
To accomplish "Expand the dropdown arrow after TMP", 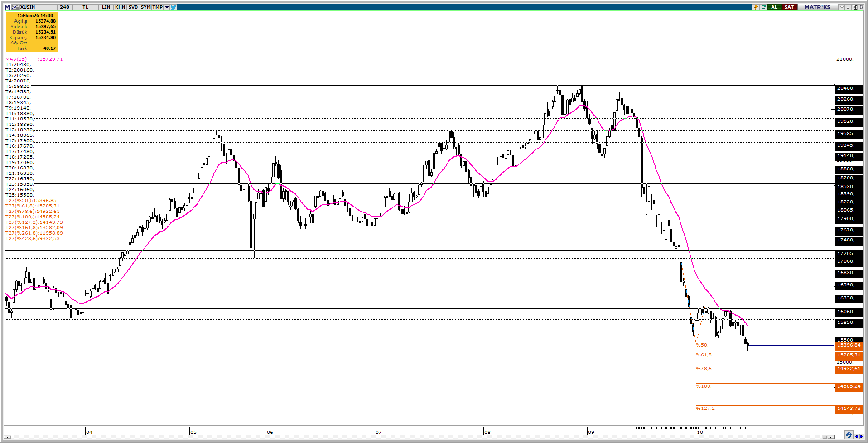I will [x=167, y=7].
